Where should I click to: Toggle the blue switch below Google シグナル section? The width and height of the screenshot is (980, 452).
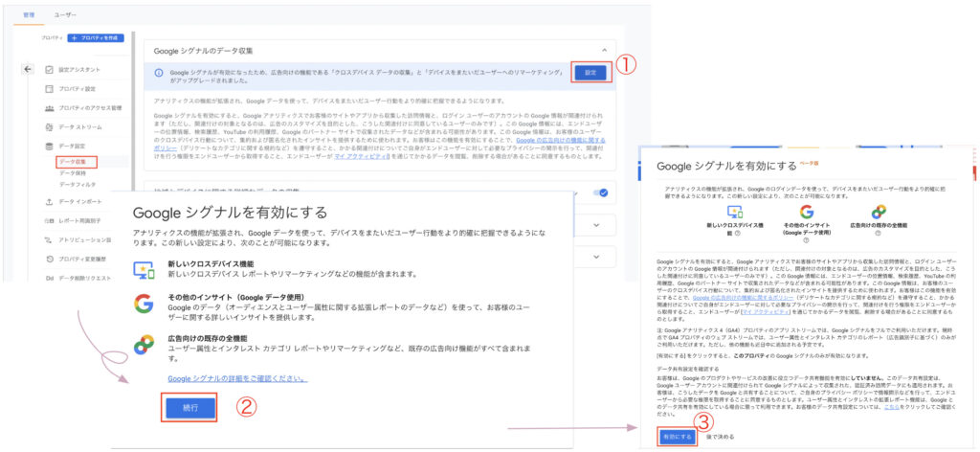click(600, 193)
